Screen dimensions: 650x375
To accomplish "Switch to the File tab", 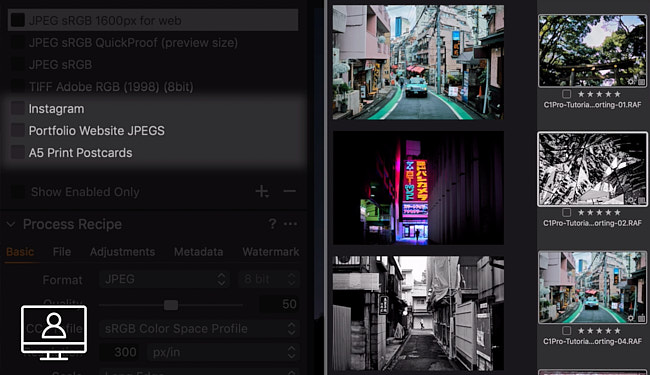I will click(62, 252).
